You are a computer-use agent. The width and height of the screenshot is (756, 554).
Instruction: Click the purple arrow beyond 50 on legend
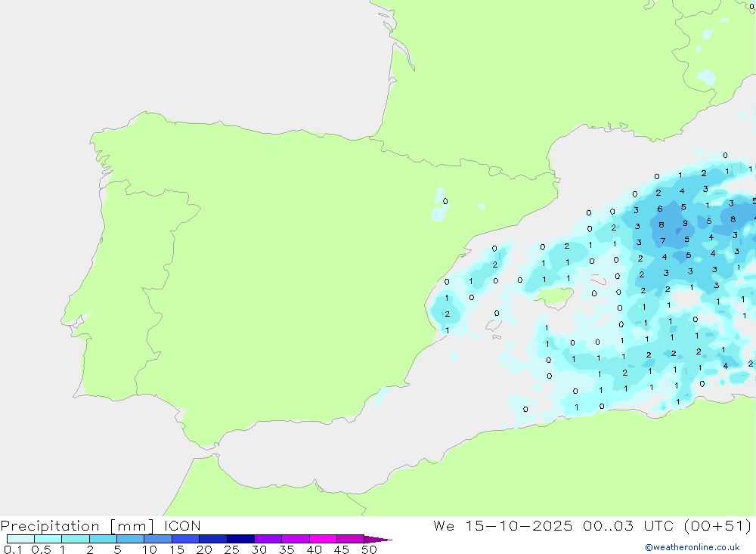pyautogui.click(x=377, y=540)
